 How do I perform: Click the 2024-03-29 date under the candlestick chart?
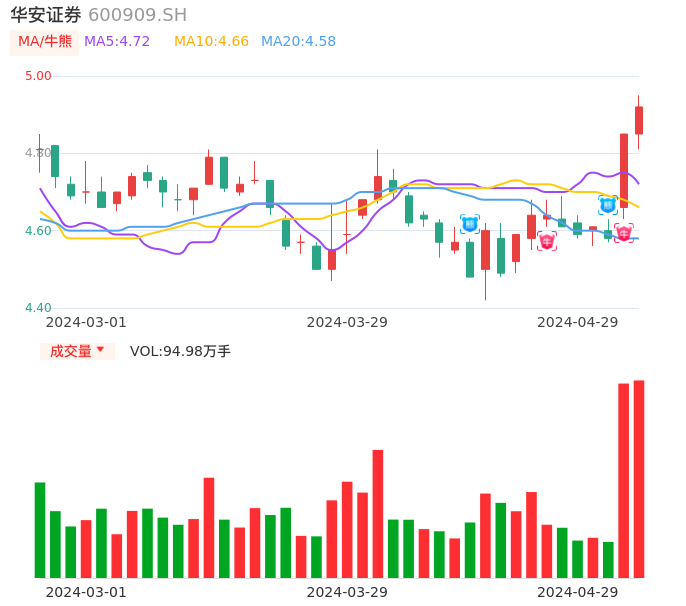[347, 322]
